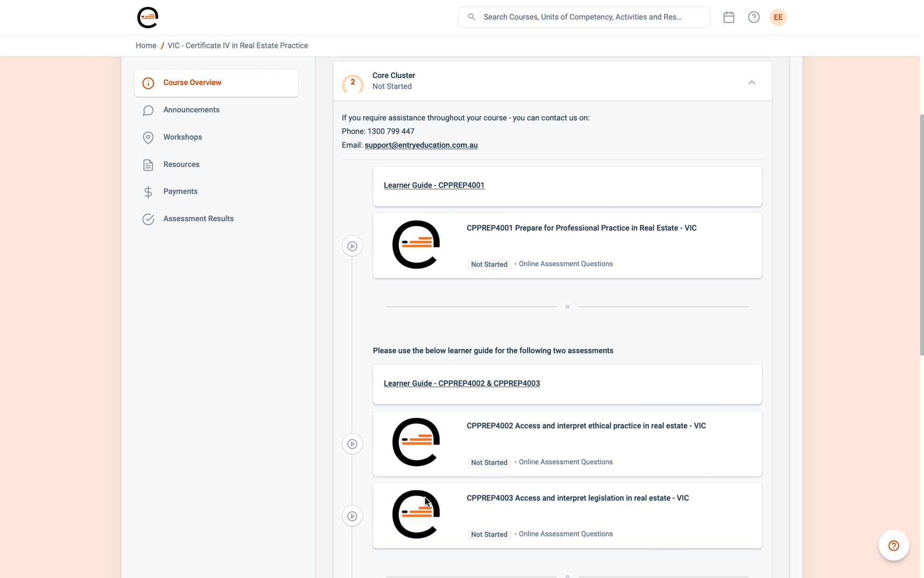Open the calendar icon in the header
Viewport: 924px width, 578px height.
tap(728, 17)
